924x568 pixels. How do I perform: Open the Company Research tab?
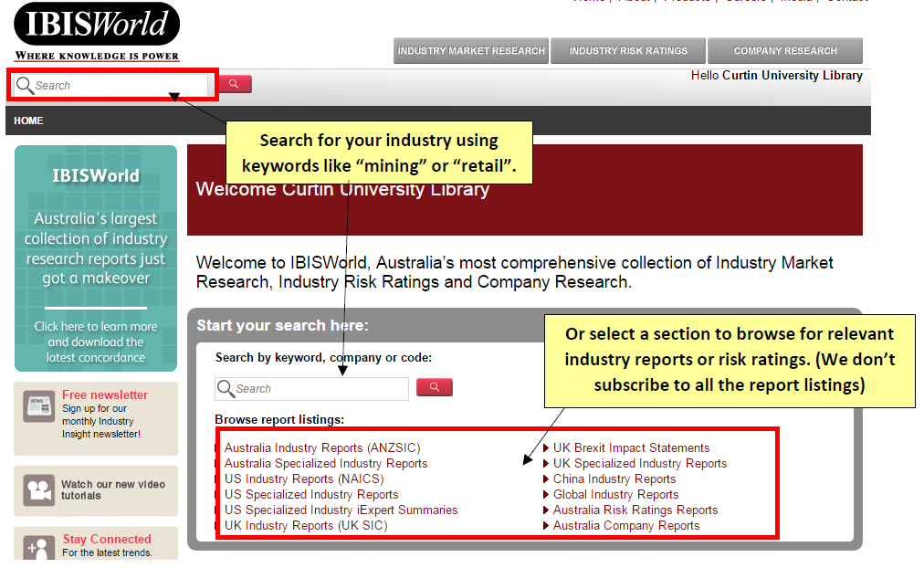point(785,50)
